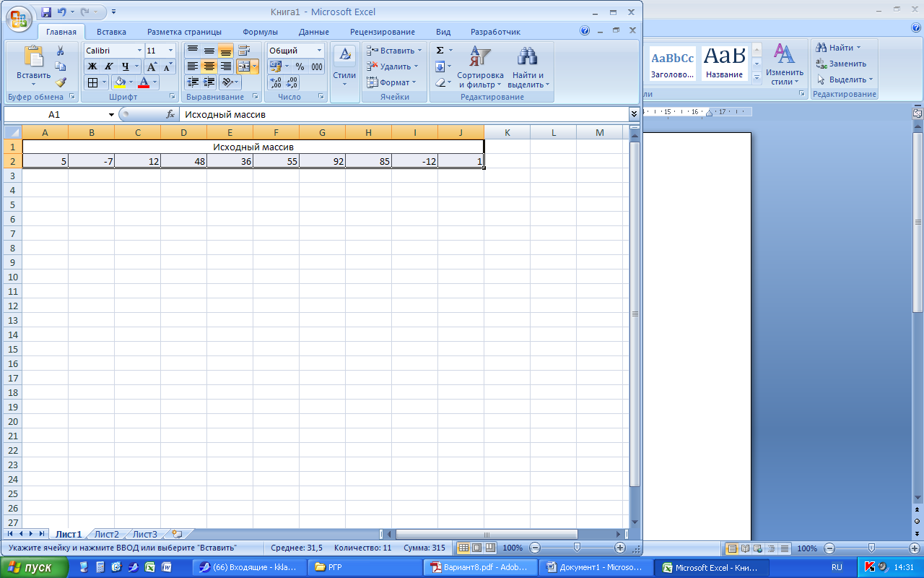Viewport: 924px width, 578px height.
Task: Open Найти и выделить dropdown
Action: [x=528, y=66]
